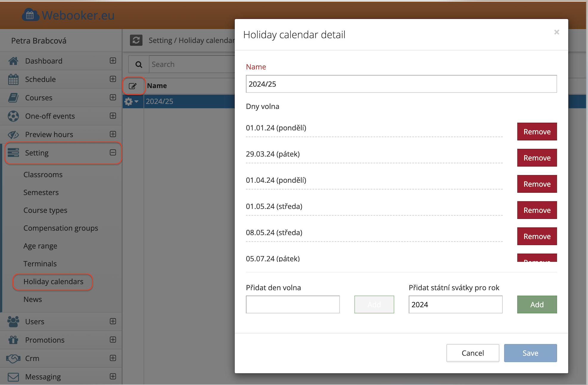Click the refresh icon beside the breadcrumb

click(x=136, y=40)
